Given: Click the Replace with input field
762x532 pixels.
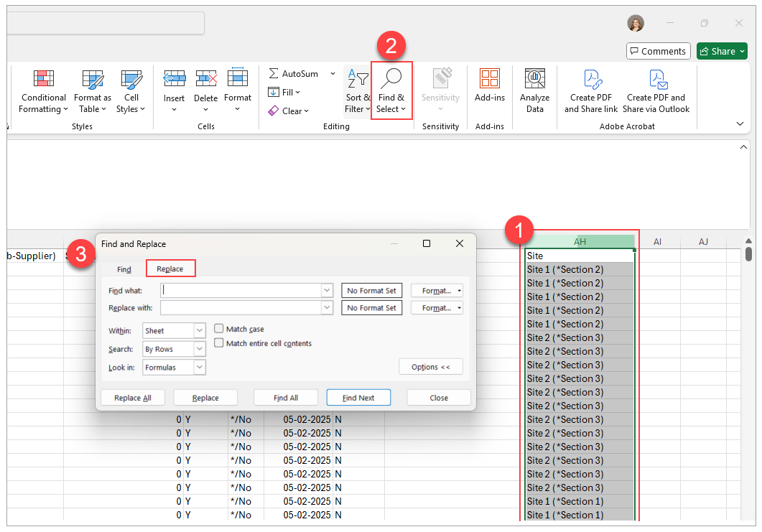Looking at the screenshot, I should pyautogui.click(x=241, y=307).
